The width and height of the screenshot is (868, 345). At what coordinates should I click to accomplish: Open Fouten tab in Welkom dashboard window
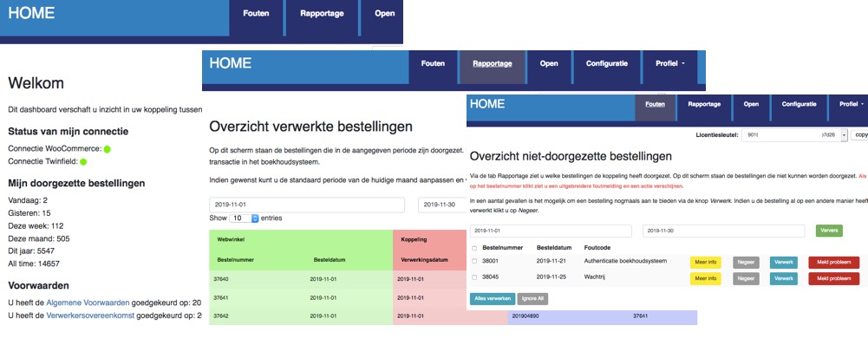coord(256,13)
